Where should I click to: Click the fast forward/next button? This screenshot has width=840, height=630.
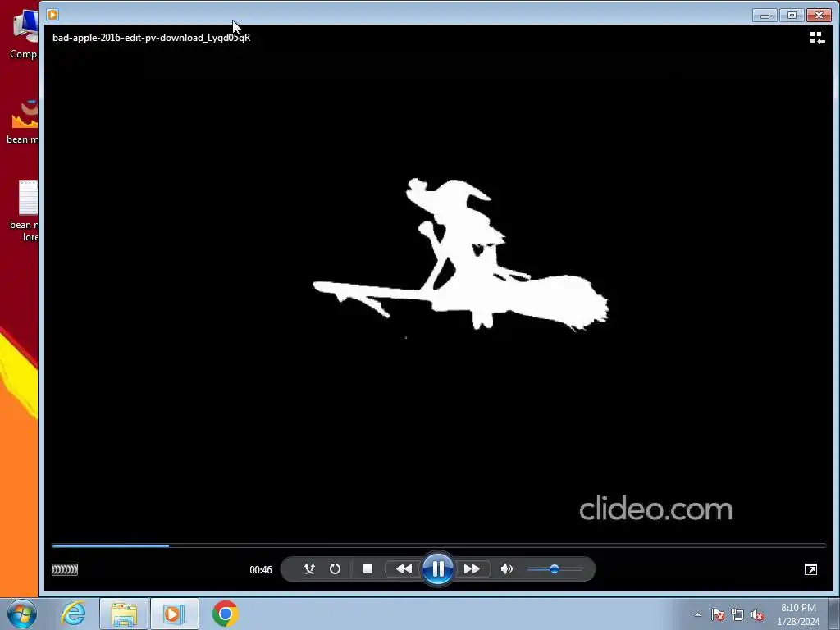pyautogui.click(x=472, y=569)
